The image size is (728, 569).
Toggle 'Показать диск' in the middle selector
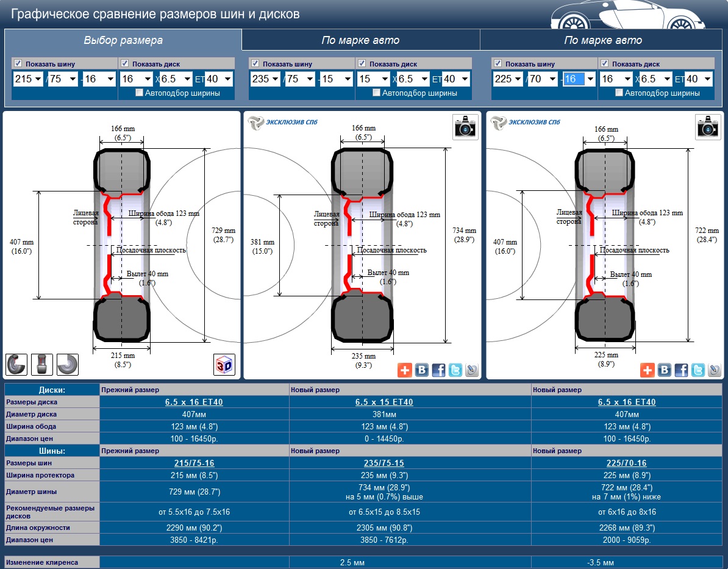(x=362, y=63)
